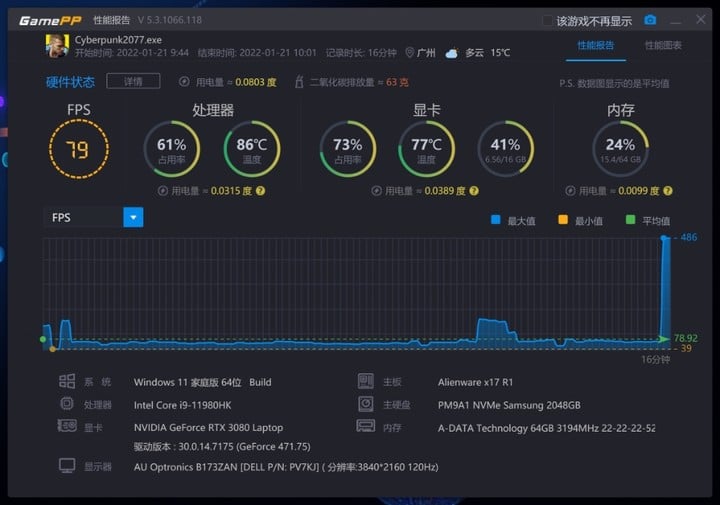Enable the 该游戏不再显示 checkbox

pyautogui.click(x=547, y=20)
